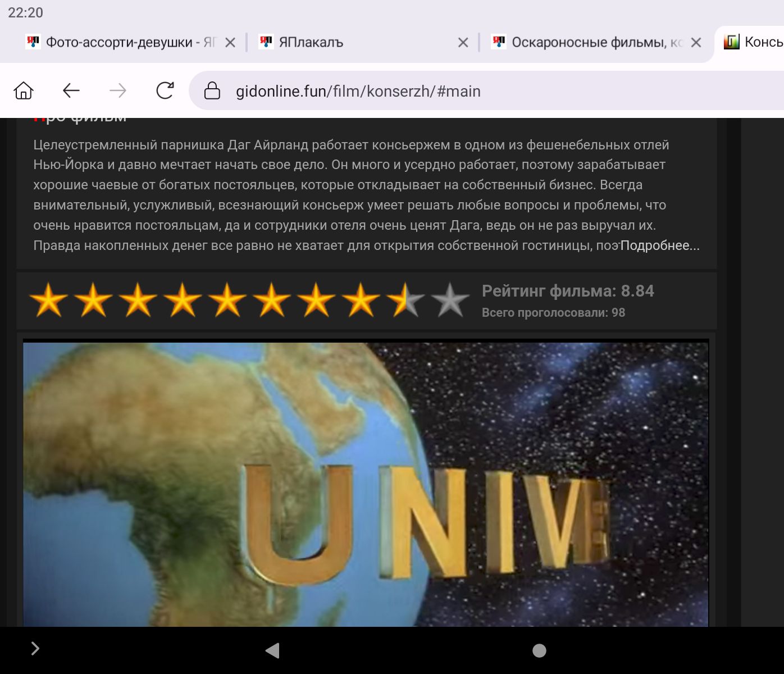The image size is (784, 674).
Task: Tap the Android back triangle button
Action: [272, 650]
